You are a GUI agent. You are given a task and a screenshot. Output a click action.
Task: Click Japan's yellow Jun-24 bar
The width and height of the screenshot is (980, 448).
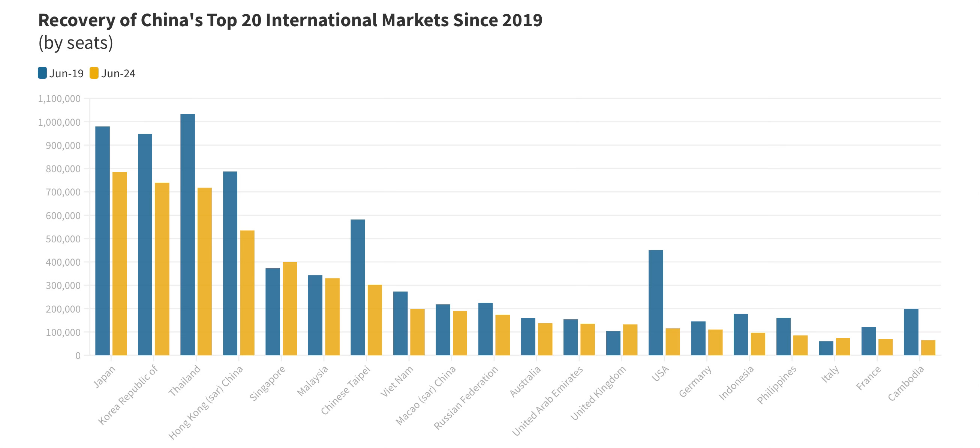pyautogui.click(x=120, y=263)
